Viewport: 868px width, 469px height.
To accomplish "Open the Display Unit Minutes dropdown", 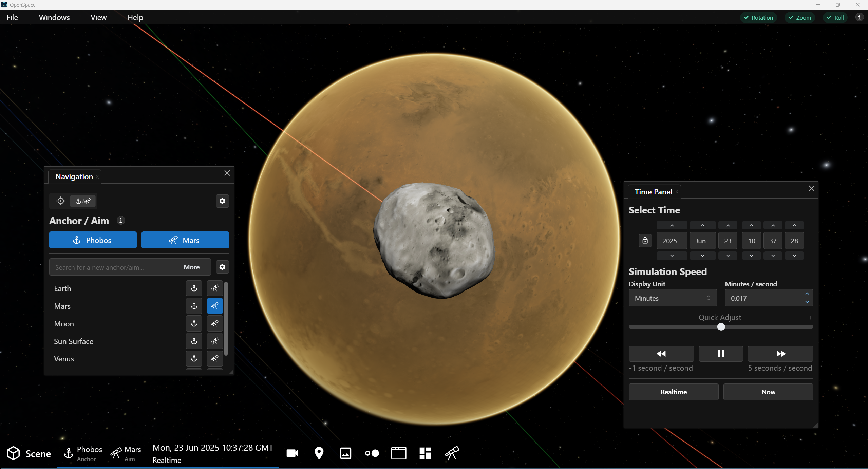I will point(673,298).
